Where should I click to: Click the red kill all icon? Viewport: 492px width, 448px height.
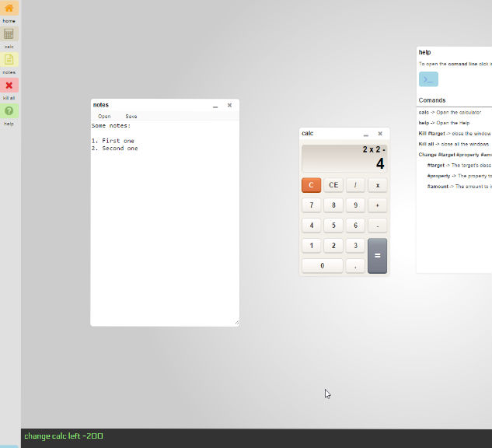click(9, 86)
